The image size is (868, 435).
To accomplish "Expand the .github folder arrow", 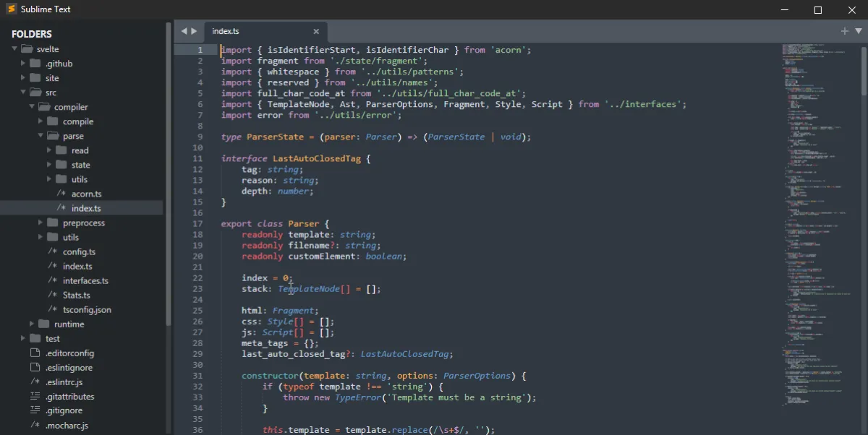I will coord(24,64).
